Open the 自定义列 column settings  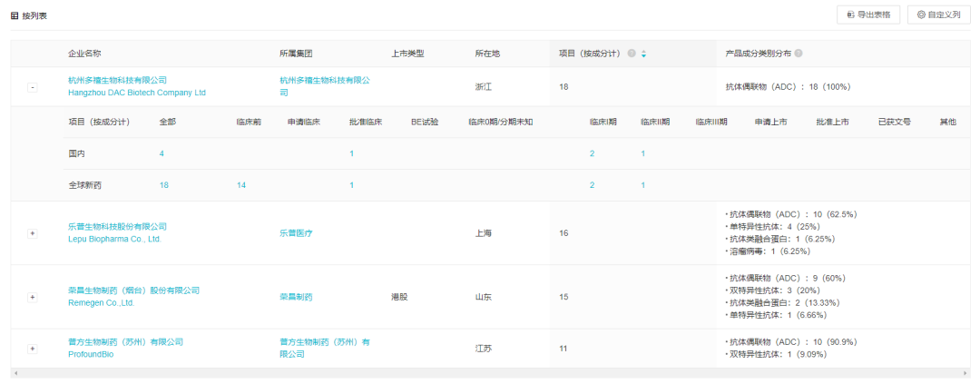pyautogui.click(x=939, y=15)
